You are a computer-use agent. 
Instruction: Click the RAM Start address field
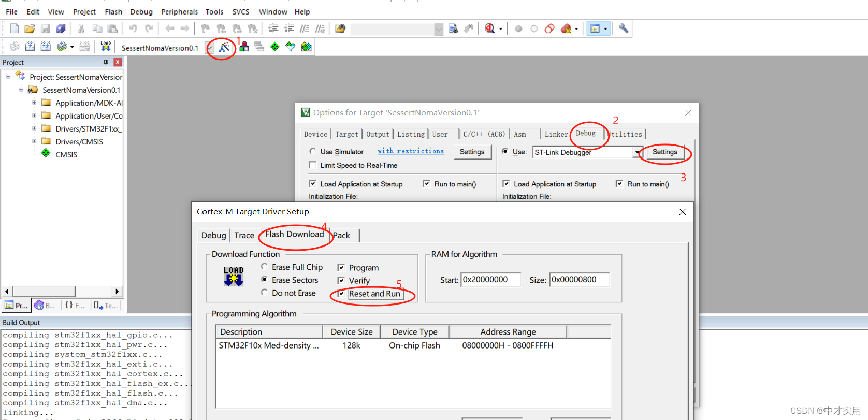[490, 280]
